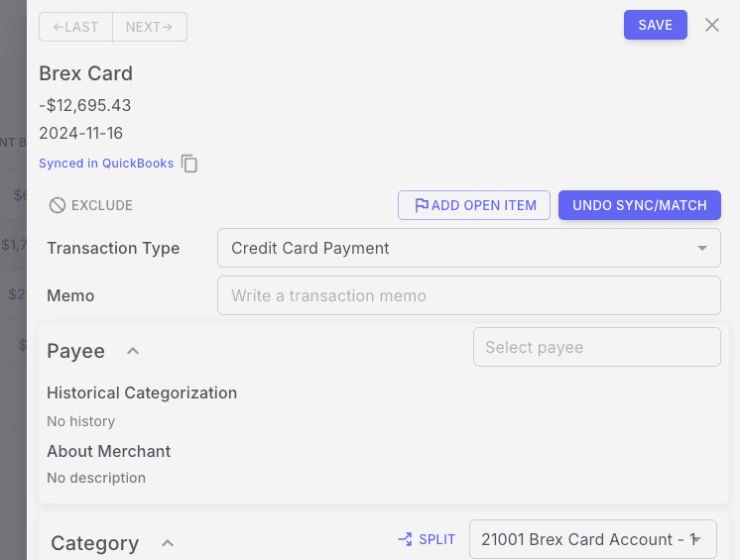Click the amount -$12,695.43

coord(85,105)
